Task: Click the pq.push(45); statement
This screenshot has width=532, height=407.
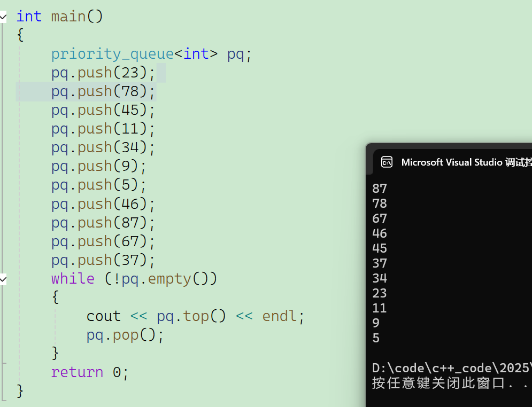Action: click(103, 110)
